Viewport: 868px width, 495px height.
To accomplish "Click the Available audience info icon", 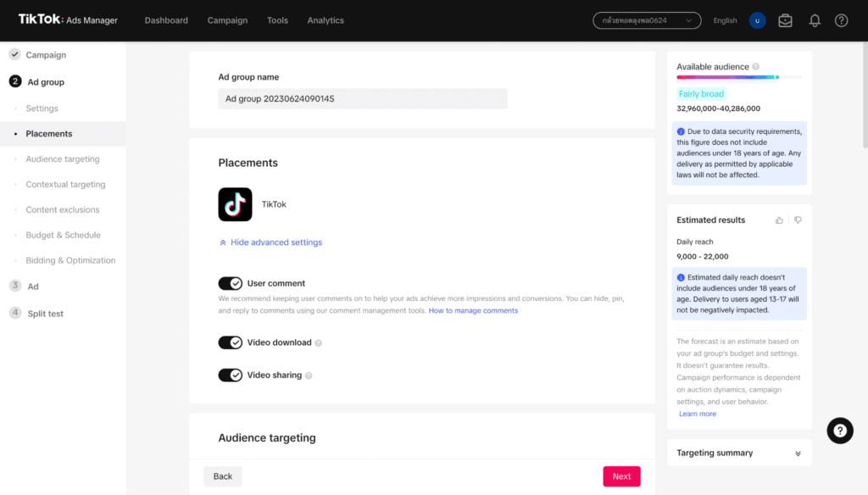I will [x=755, y=66].
